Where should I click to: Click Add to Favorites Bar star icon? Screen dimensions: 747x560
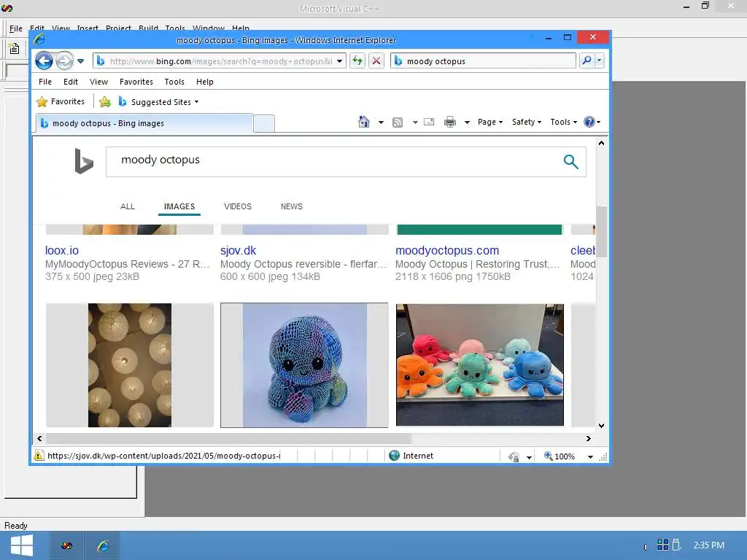[105, 101]
